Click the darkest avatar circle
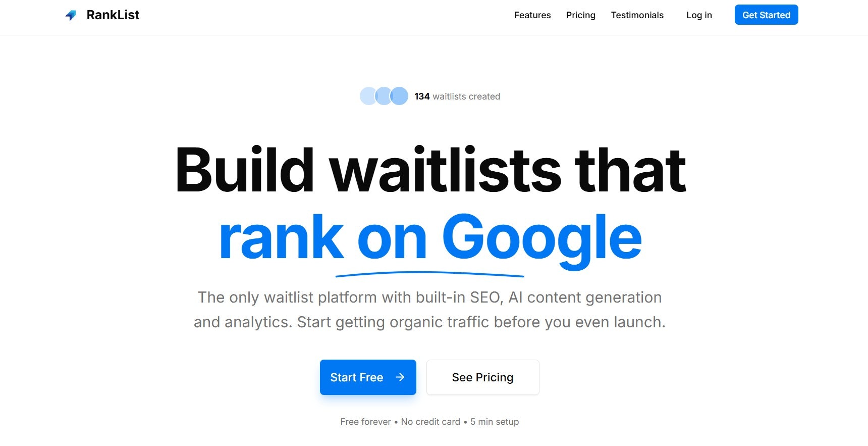 pyautogui.click(x=399, y=96)
